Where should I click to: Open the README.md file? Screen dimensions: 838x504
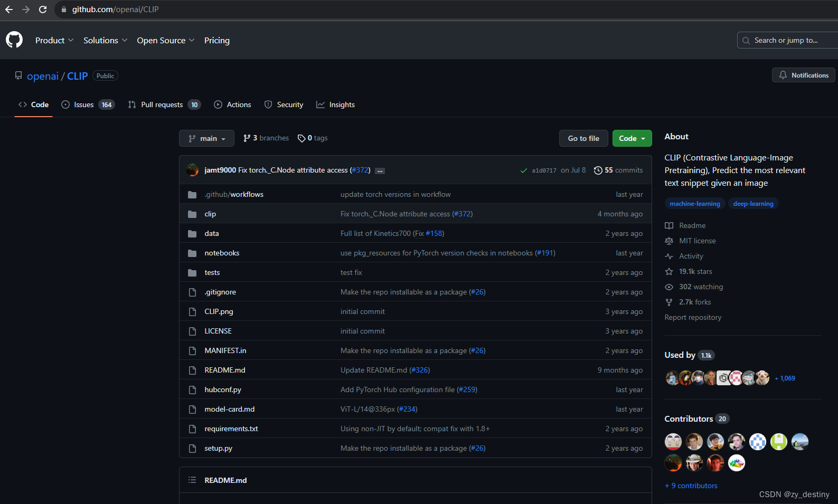pyautogui.click(x=225, y=370)
